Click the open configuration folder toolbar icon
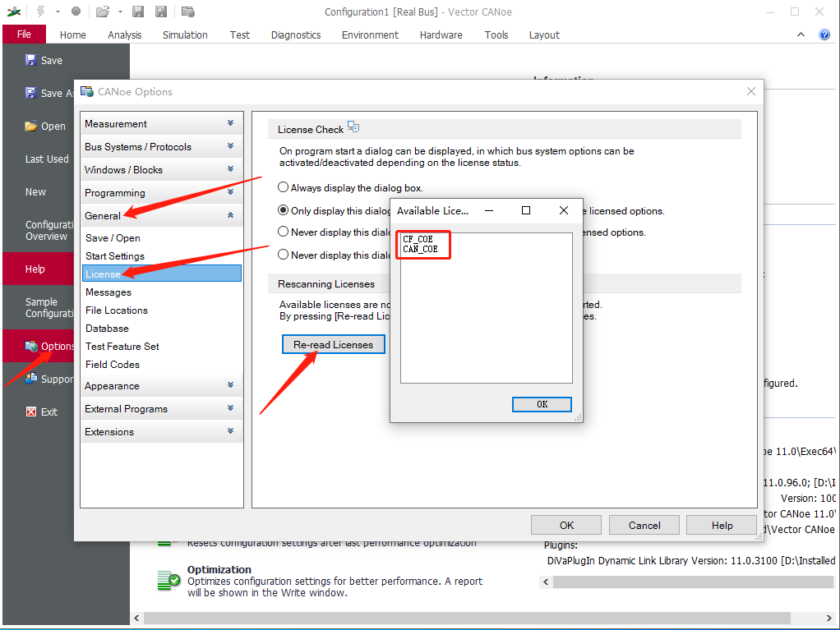The height and width of the screenshot is (630, 840). 103,11
